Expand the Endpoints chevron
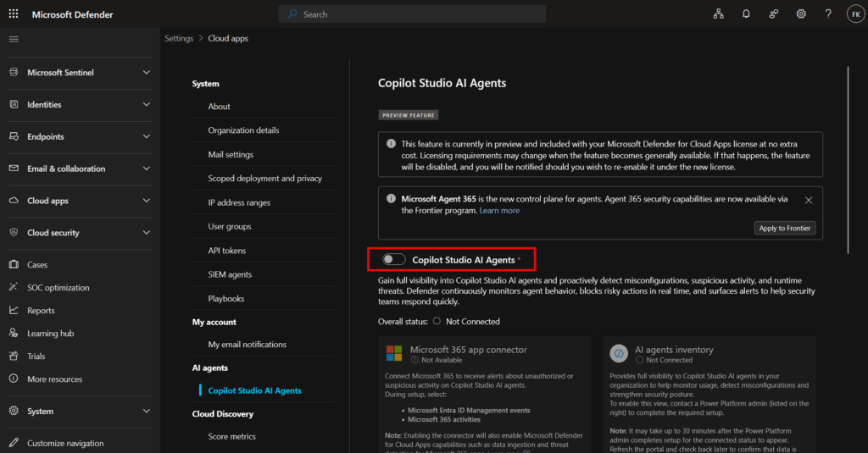Screen dimensions: 868x453 [146, 136]
